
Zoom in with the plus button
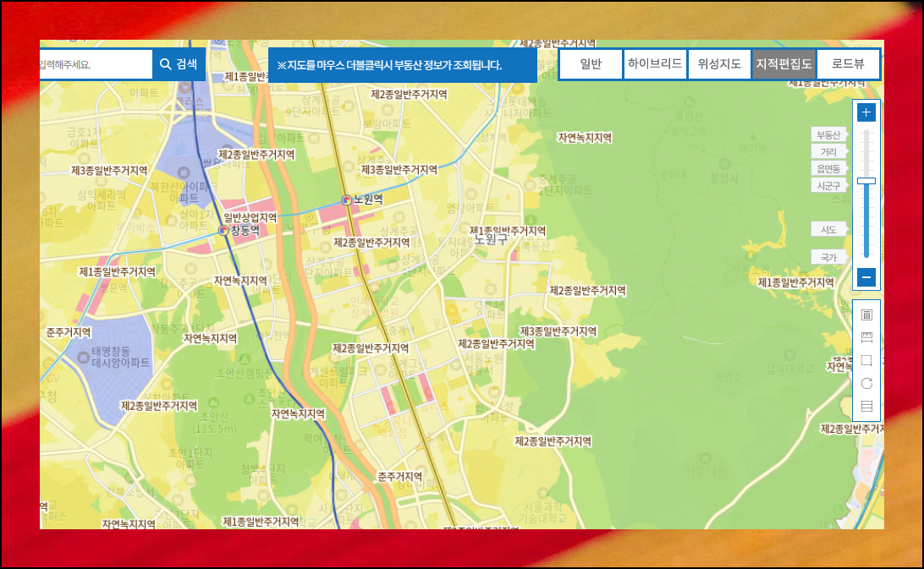866,112
